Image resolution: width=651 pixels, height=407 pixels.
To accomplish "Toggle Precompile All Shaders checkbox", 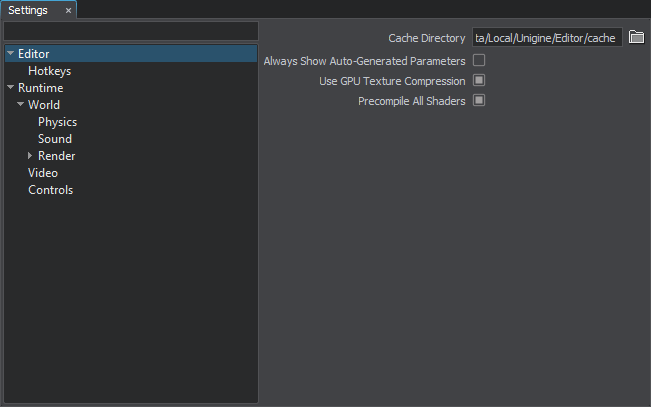I will (x=479, y=101).
